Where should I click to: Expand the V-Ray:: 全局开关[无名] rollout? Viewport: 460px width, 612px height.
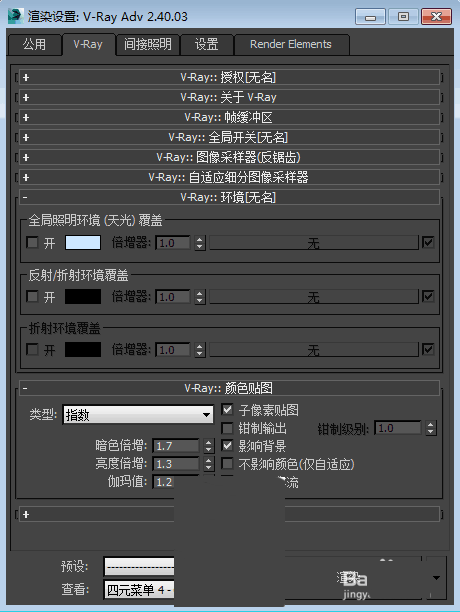click(229, 137)
